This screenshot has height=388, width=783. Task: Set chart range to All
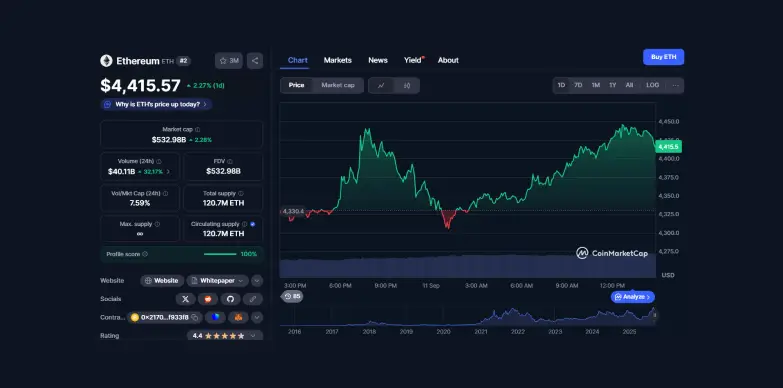(x=629, y=85)
